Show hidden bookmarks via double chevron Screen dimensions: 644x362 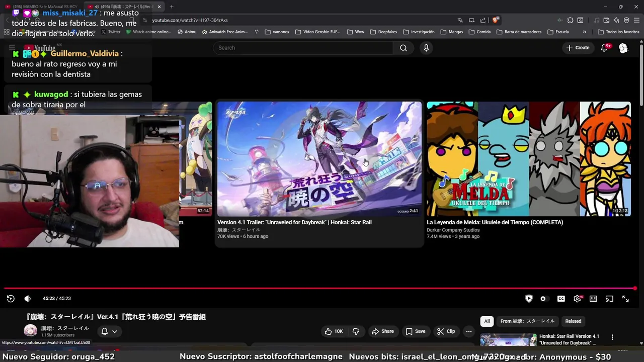point(584,32)
